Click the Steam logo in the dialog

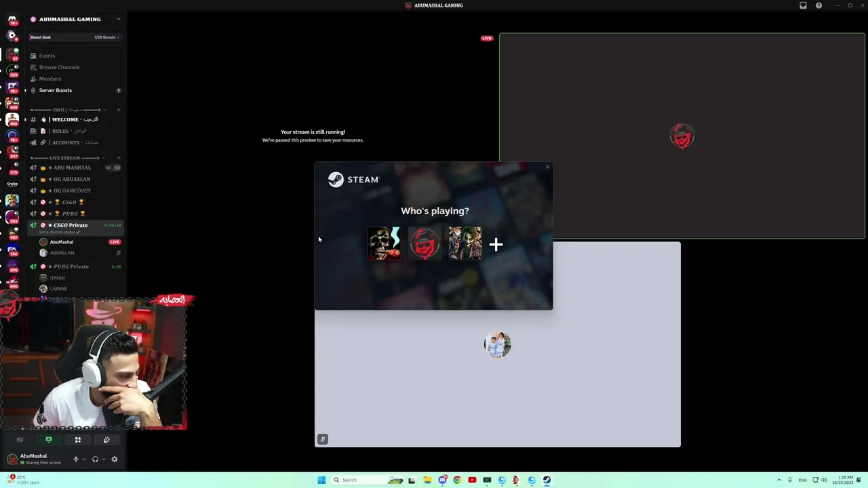[353, 180]
